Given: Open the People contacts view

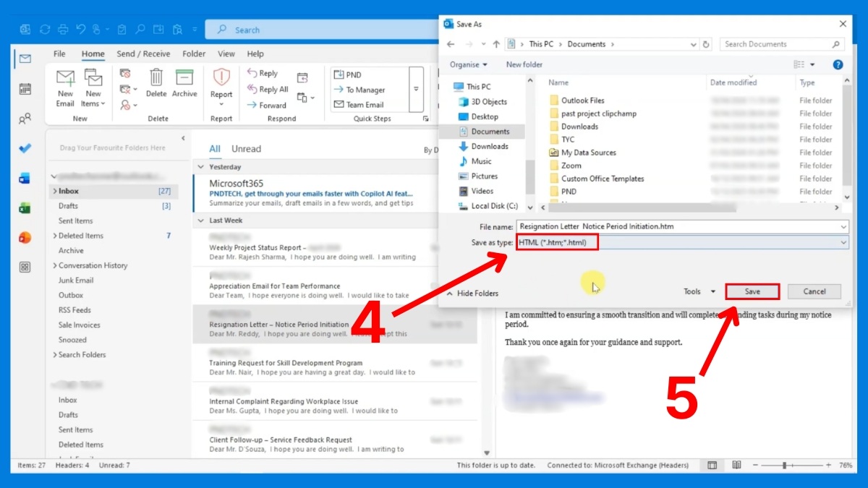Looking at the screenshot, I should [x=25, y=119].
